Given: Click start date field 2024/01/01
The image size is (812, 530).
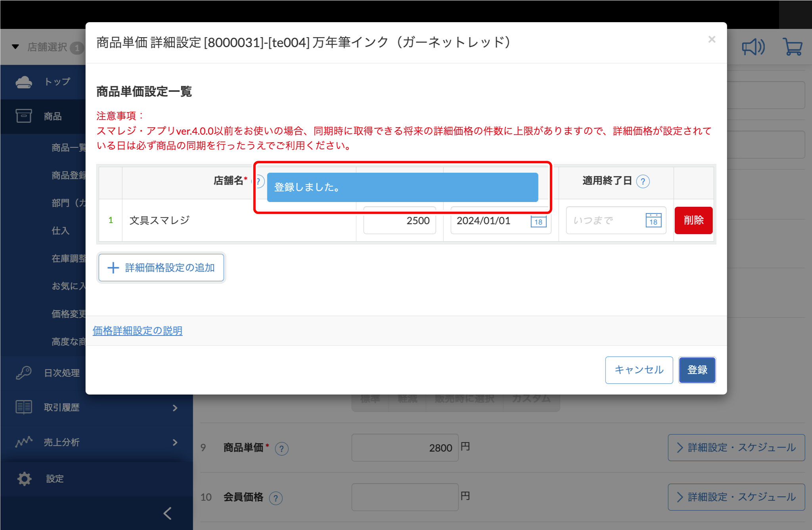Looking at the screenshot, I should tap(501, 221).
